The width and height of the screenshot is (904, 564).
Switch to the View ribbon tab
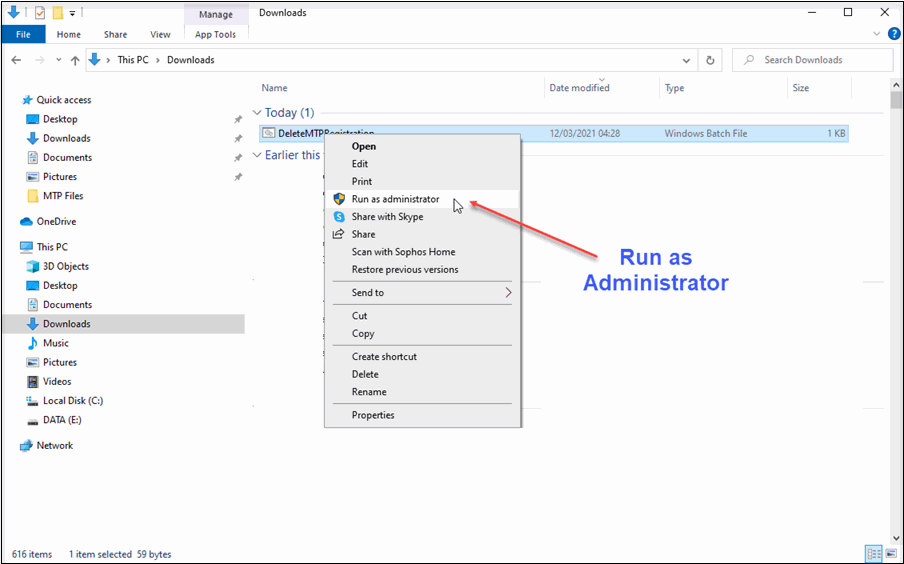pyautogui.click(x=160, y=34)
